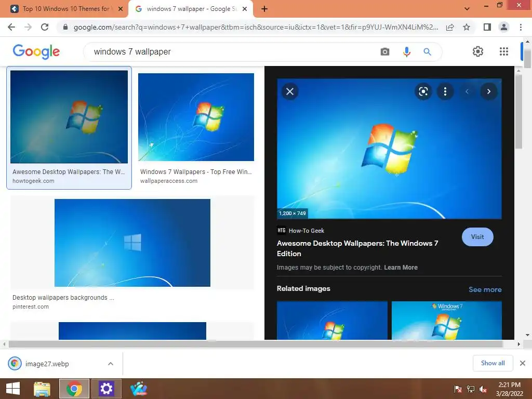Image resolution: width=532 pixels, height=399 pixels.
Task: Open the related image labeled Windows 7
Action: 446,320
